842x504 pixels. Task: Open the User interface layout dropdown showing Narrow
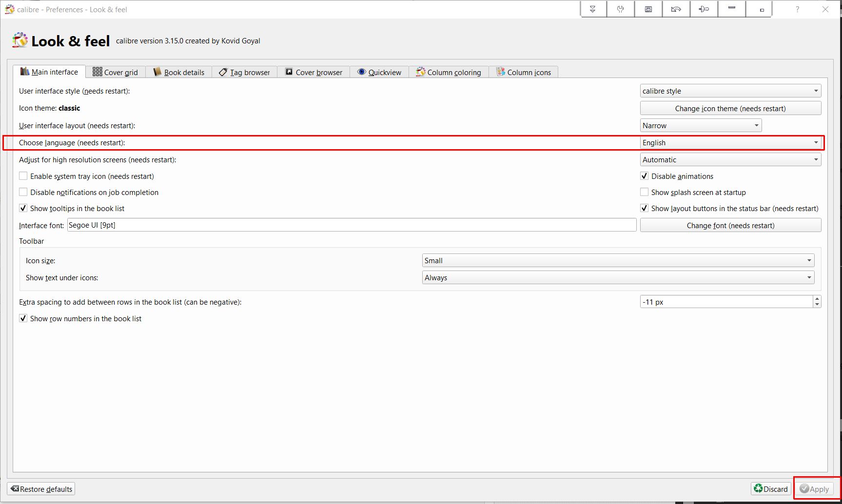(x=701, y=126)
